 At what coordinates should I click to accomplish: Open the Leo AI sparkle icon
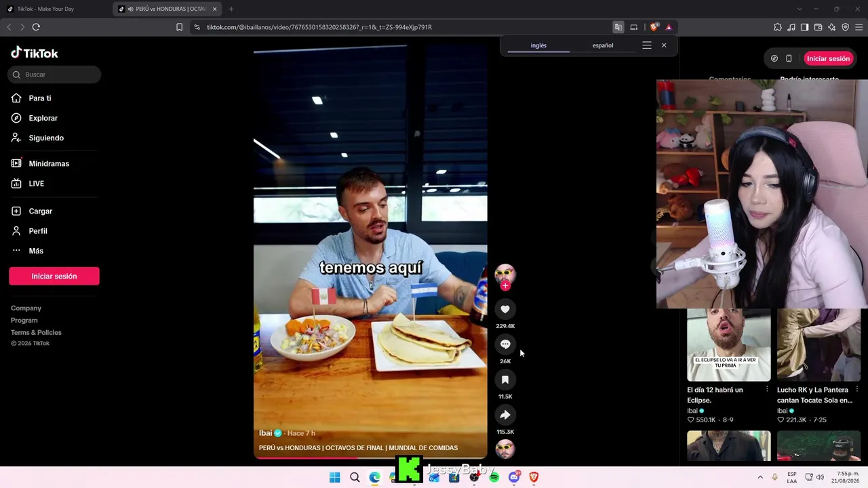[831, 27]
